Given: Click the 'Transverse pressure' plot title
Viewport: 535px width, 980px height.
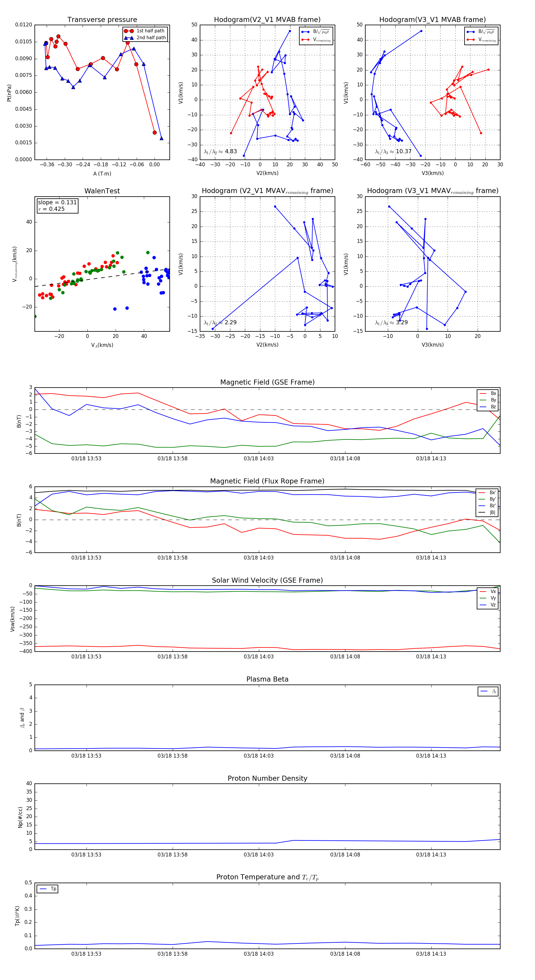Looking at the screenshot, I should tap(102, 20).
